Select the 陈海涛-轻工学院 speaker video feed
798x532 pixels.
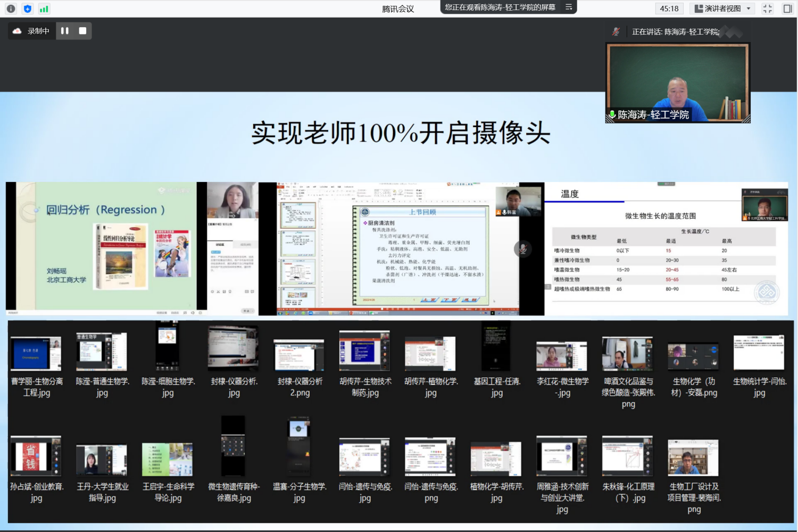[x=677, y=81]
